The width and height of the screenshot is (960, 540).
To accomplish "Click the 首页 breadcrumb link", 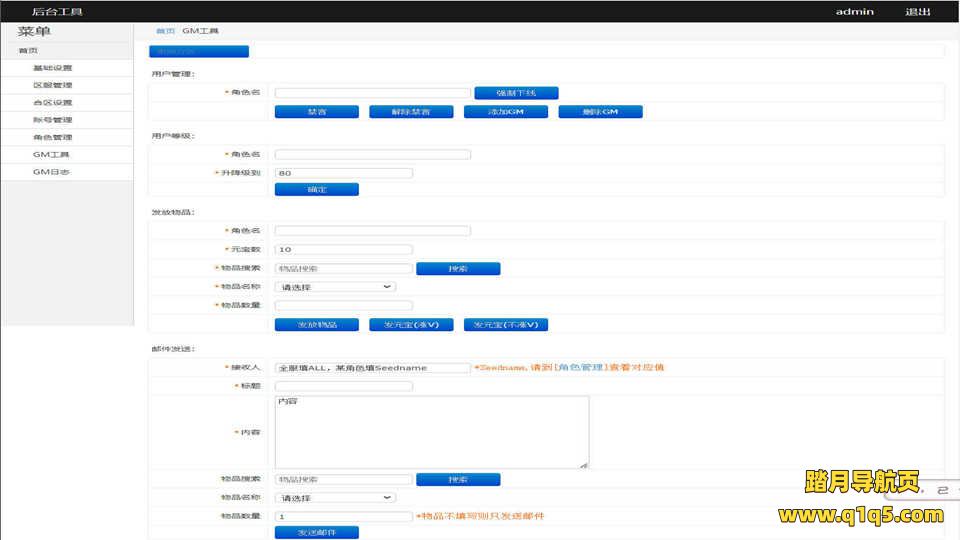I will (165, 31).
